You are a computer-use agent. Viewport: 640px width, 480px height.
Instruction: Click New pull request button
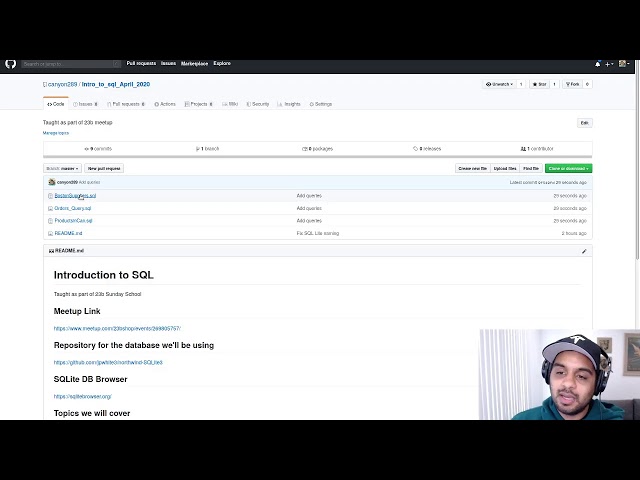pos(104,168)
